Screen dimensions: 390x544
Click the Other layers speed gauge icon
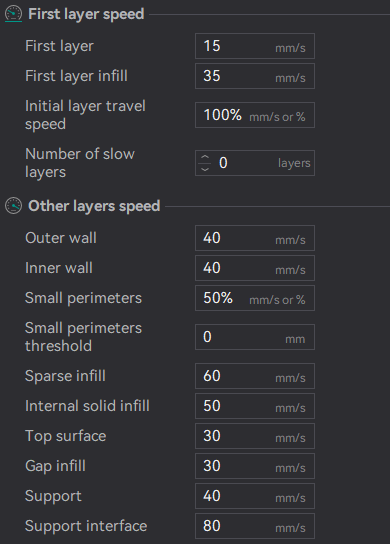click(x=14, y=206)
